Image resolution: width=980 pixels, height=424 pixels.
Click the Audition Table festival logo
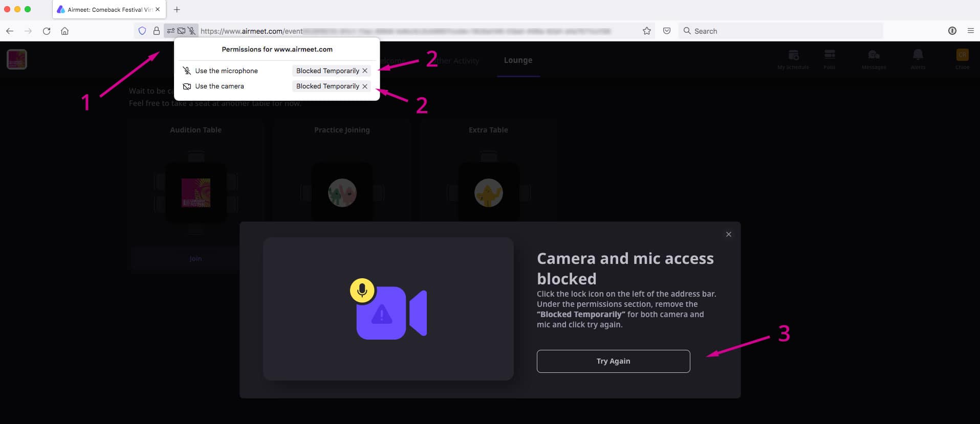(196, 193)
